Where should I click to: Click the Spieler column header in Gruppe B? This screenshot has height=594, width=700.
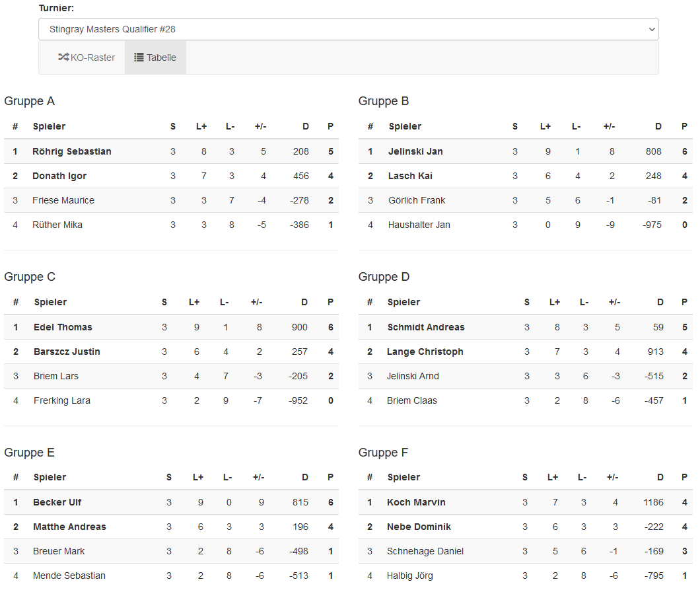(x=405, y=126)
